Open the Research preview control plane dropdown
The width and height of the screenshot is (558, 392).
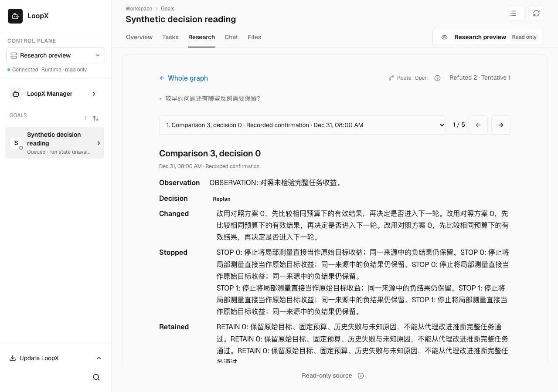click(x=55, y=55)
